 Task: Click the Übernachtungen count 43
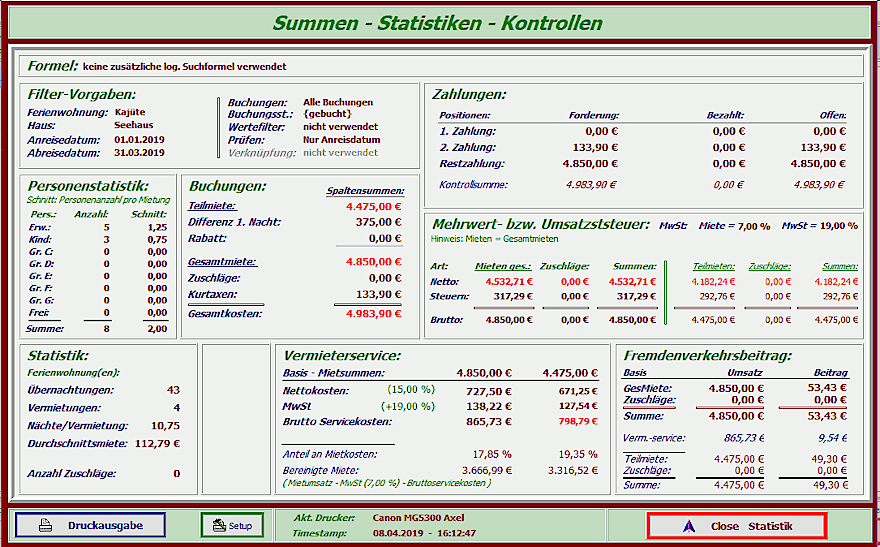(173, 389)
